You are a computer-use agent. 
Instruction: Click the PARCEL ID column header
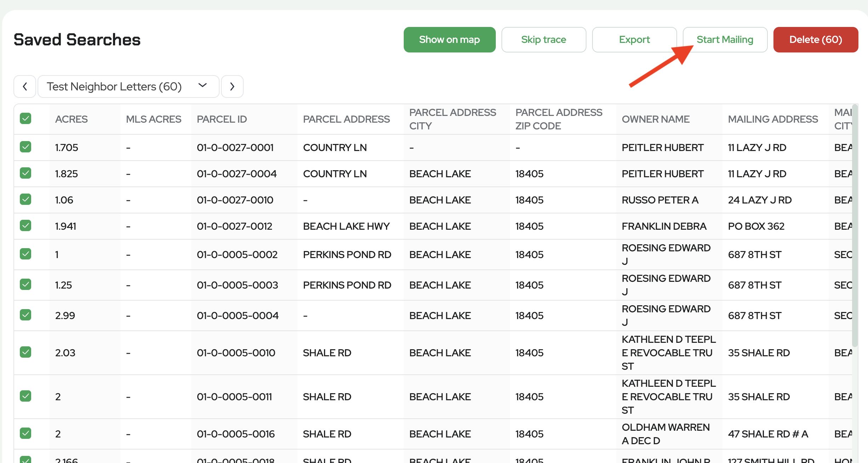coord(222,119)
